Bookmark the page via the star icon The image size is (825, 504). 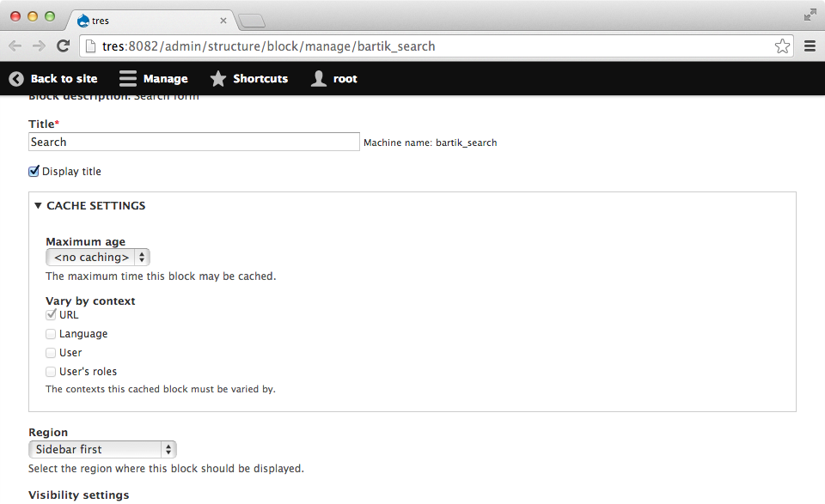coord(782,46)
